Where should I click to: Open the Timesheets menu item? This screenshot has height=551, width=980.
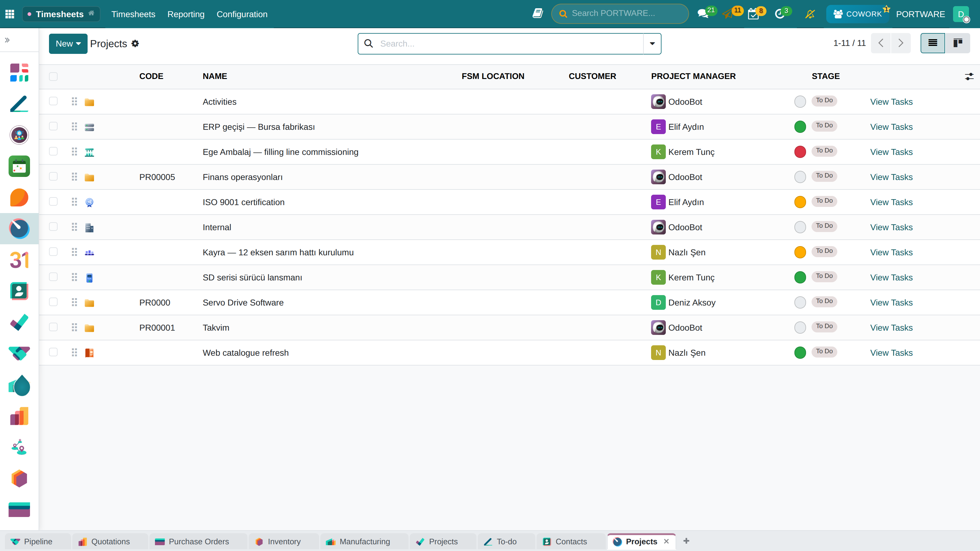click(133, 14)
